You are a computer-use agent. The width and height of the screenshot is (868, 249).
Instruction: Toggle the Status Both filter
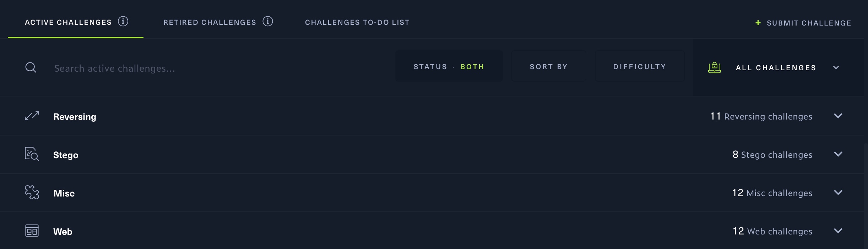[449, 67]
